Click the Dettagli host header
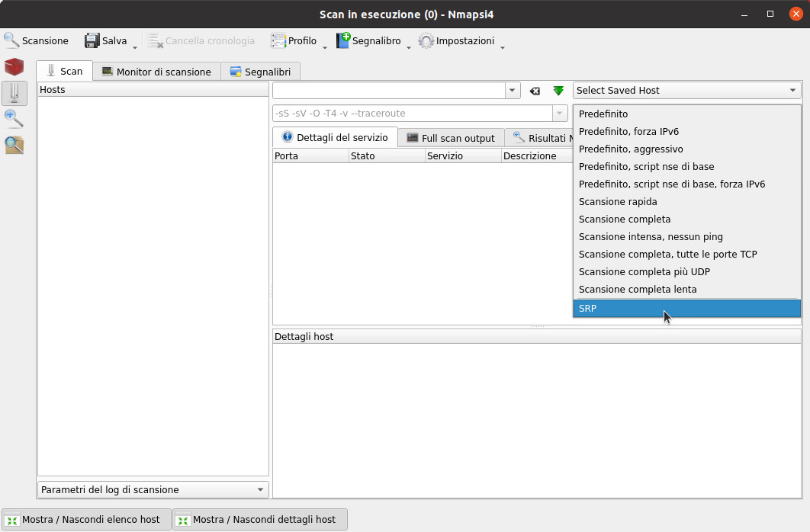Screen dimensions: 810x532 coord(537,336)
